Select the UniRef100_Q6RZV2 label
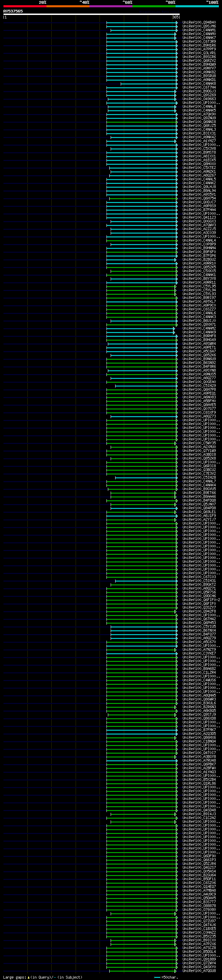 (199, 60)
